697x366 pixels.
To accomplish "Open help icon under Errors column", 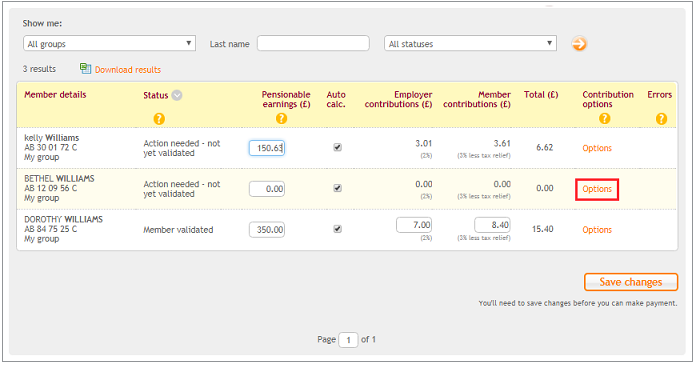I will click(x=661, y=119).
